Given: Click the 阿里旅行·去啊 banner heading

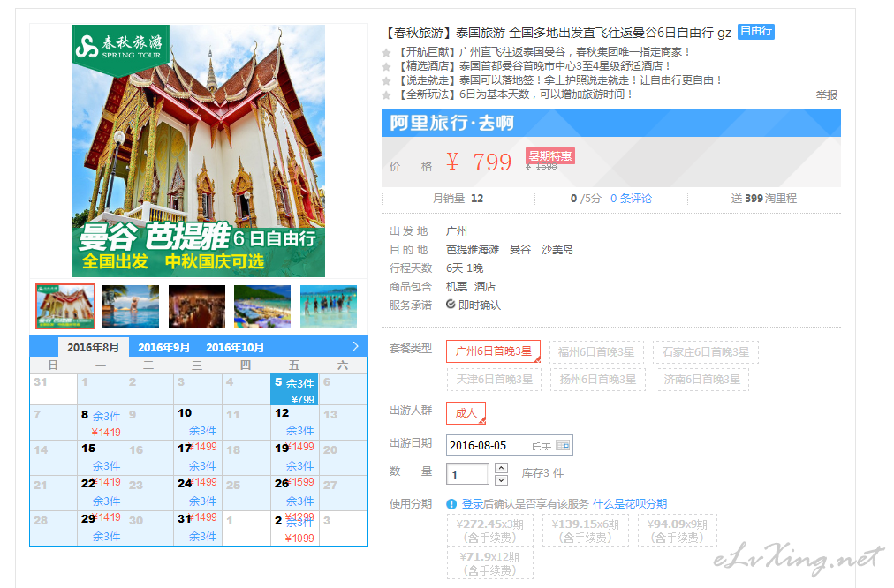Looking at the screenshot, I should [451, 123].
